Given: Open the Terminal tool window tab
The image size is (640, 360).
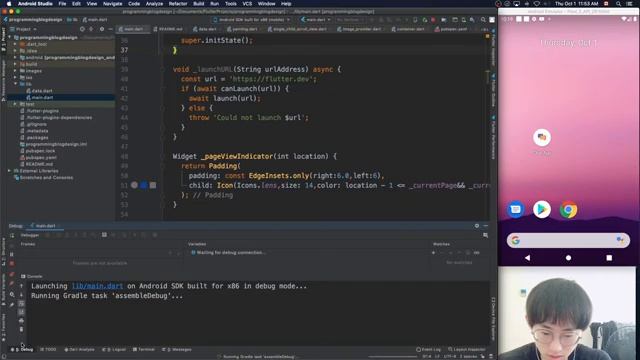Looking at the screenshot, I should pyautogui.click(x=144, y=349).
